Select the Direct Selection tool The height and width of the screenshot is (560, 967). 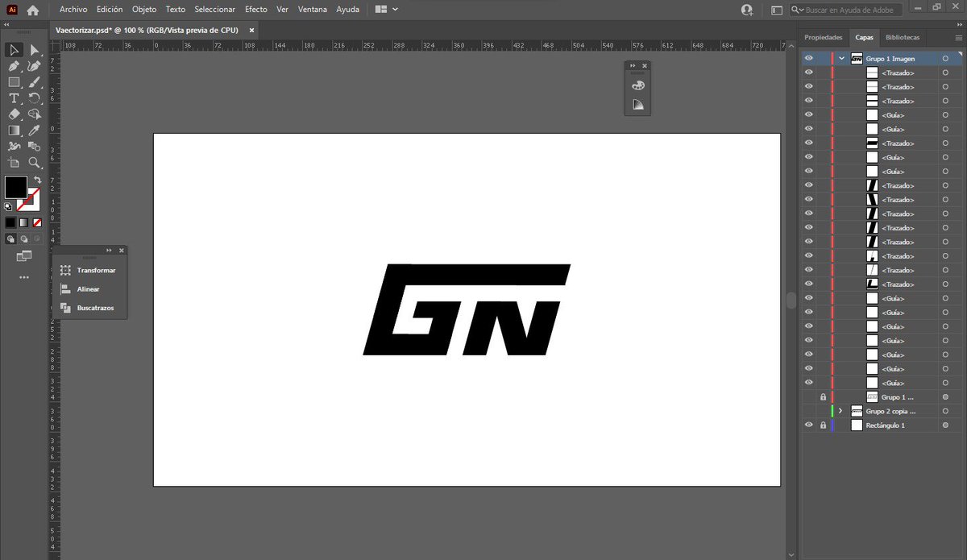click(35, 50)
